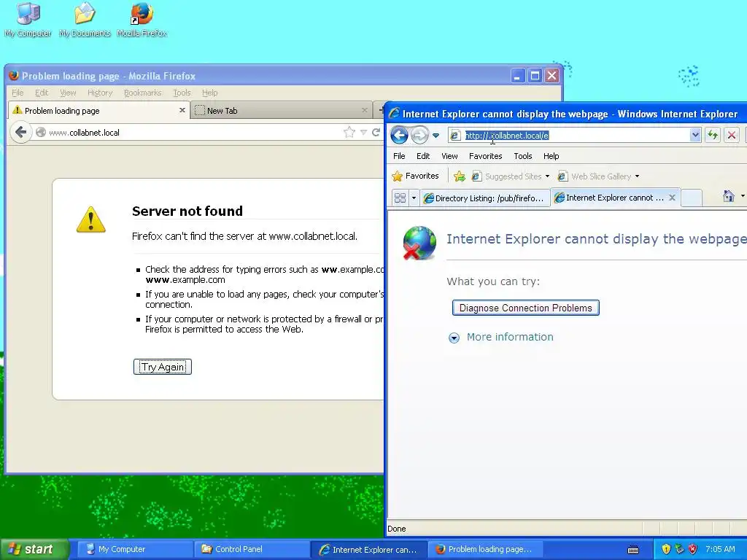Viewport: 747px width, 560px height.
Task: Open Internet Explorer Favorites menu
Action: click(x=485, y=156)
